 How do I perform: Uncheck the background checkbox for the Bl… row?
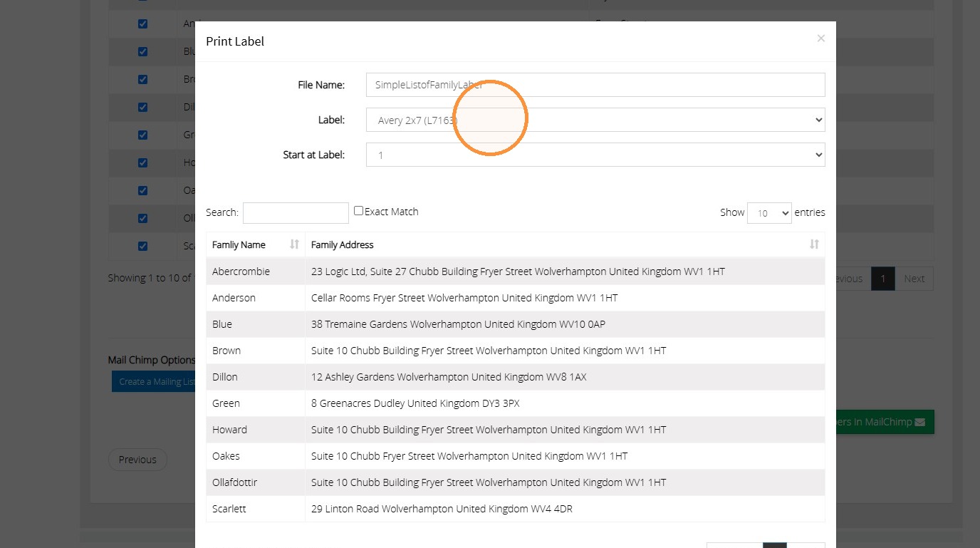point(142,51)
